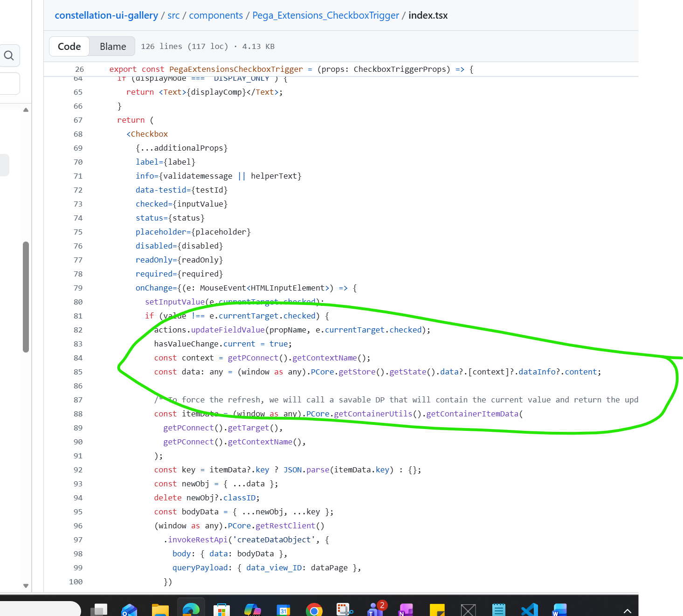Open the src folder from the breadcrumb

coord(173,15)
